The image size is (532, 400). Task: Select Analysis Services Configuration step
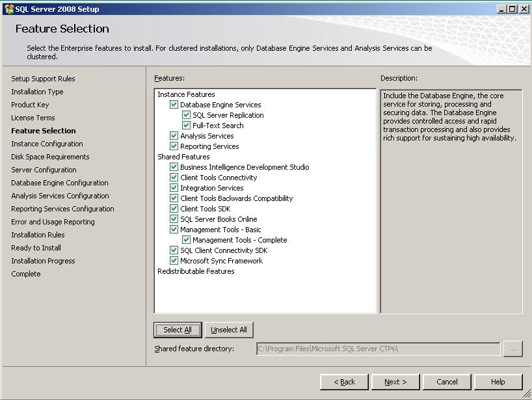pos(60,196)
